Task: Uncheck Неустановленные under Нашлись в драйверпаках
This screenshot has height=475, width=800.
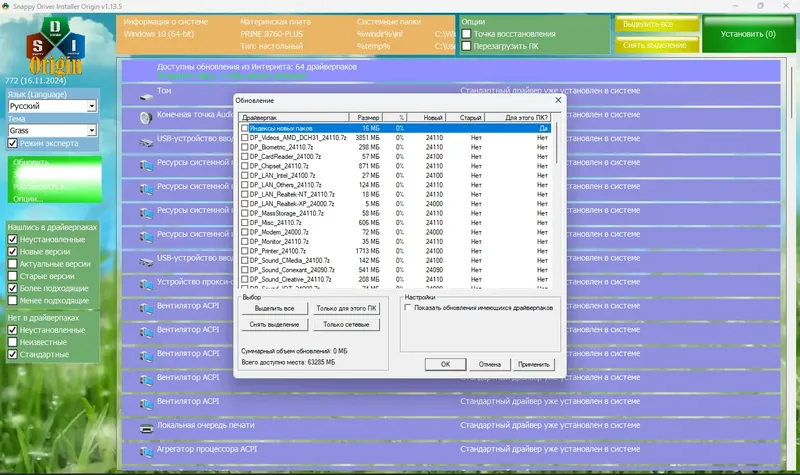Action: [x=13, y=239]
